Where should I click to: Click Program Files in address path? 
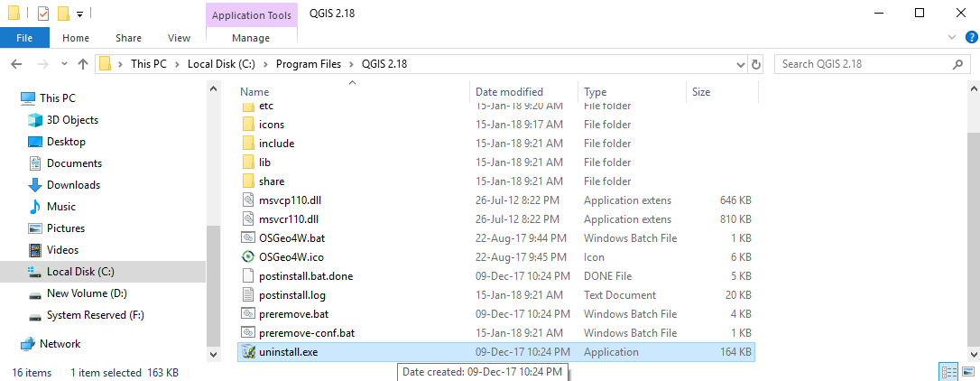pos(309,64)
